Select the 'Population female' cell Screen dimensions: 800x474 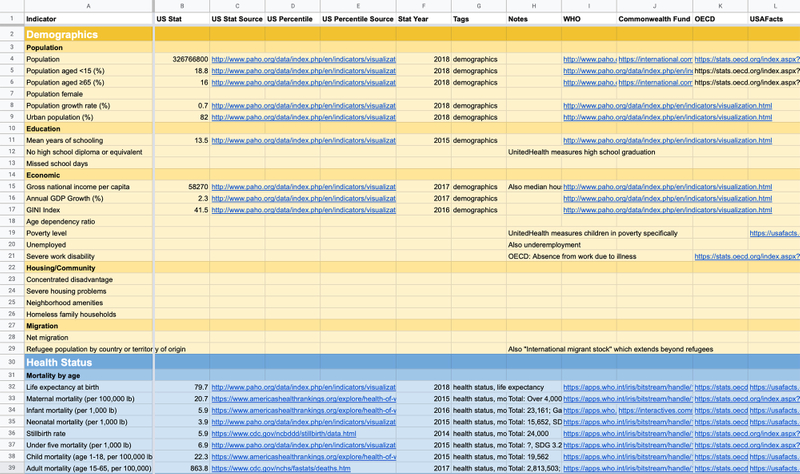click(88, 94)
